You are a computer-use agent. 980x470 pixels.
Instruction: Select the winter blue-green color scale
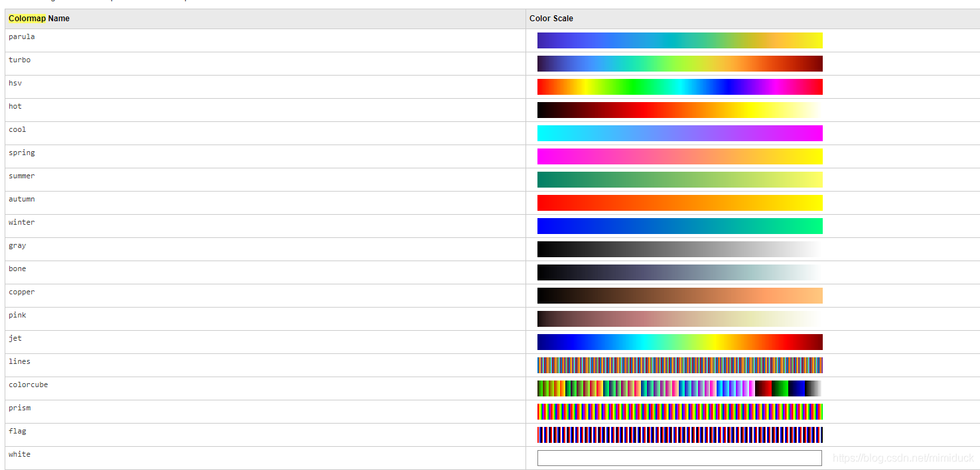tap(679, 225)
